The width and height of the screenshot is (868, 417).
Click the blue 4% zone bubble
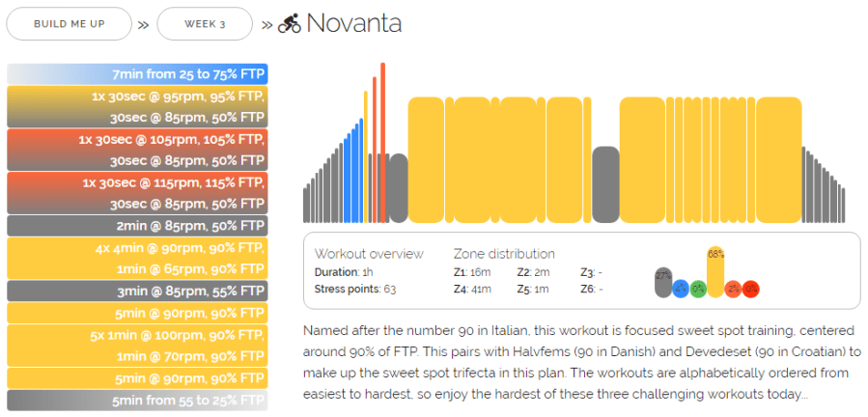681,288
